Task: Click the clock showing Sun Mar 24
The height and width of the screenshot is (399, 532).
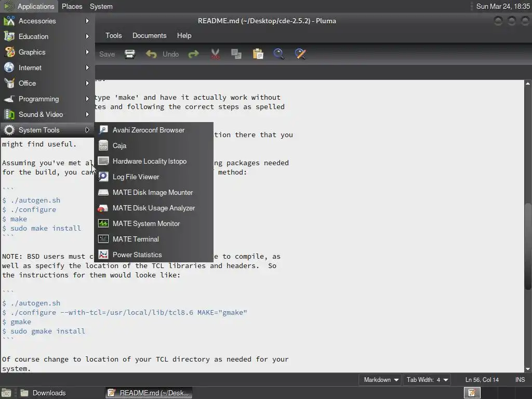Action: [503, 6]
